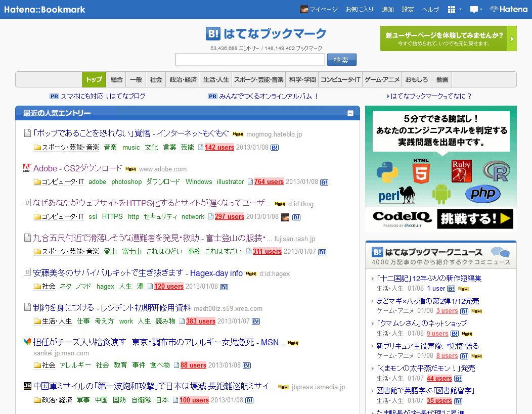Click Hatena::Bookmark title in top left
The image size is (532, 414).
tap(45, 10)
